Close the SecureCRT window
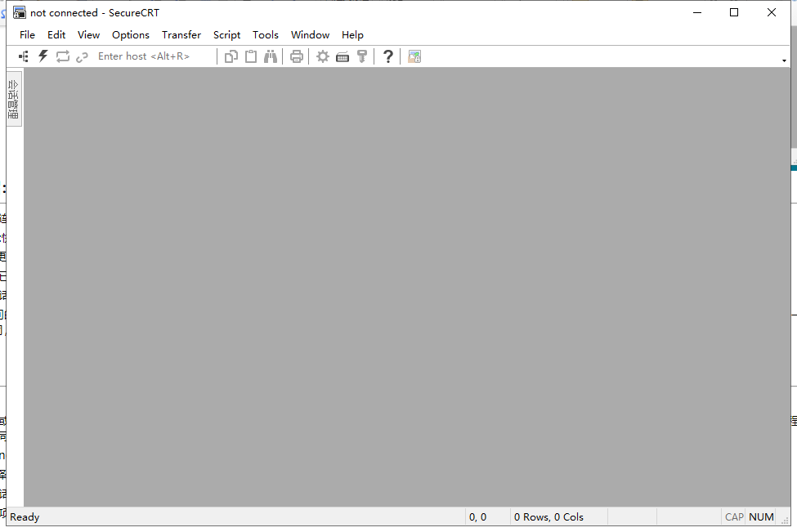Viewport: 797px width, 532px height. (x=771, y=13)
